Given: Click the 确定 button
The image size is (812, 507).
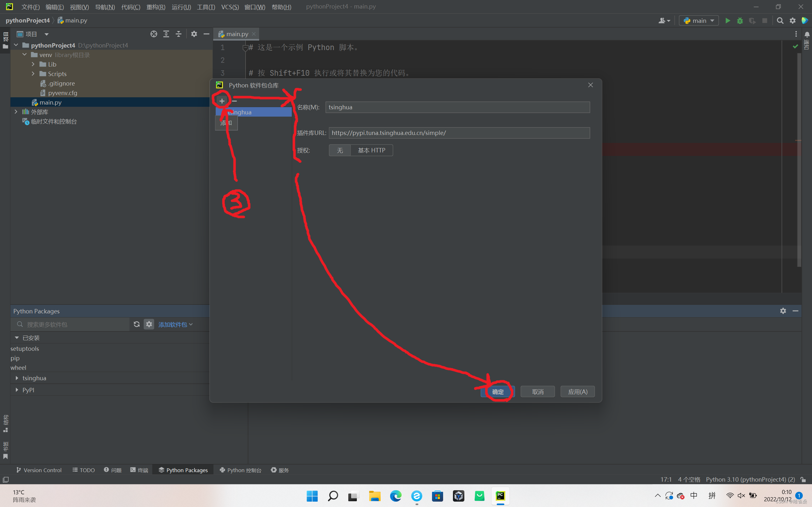Looking at the screenshot, I should (498, 392).
